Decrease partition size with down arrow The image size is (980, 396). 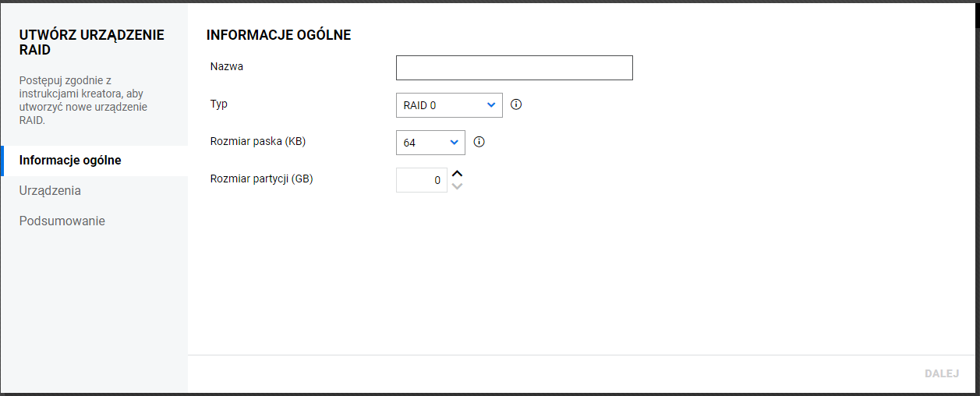tap(458, 186)
